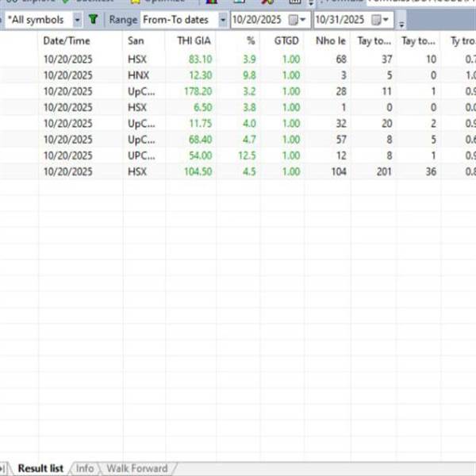Click HSX cell in the 104.50 row

(x=137, y=172)
